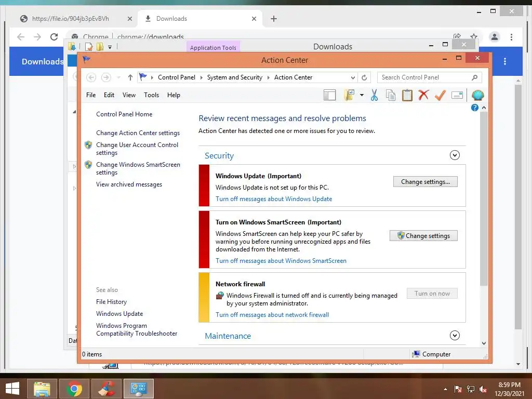
Task: Click Chrome reload page icon
Action: coord(54,37)
